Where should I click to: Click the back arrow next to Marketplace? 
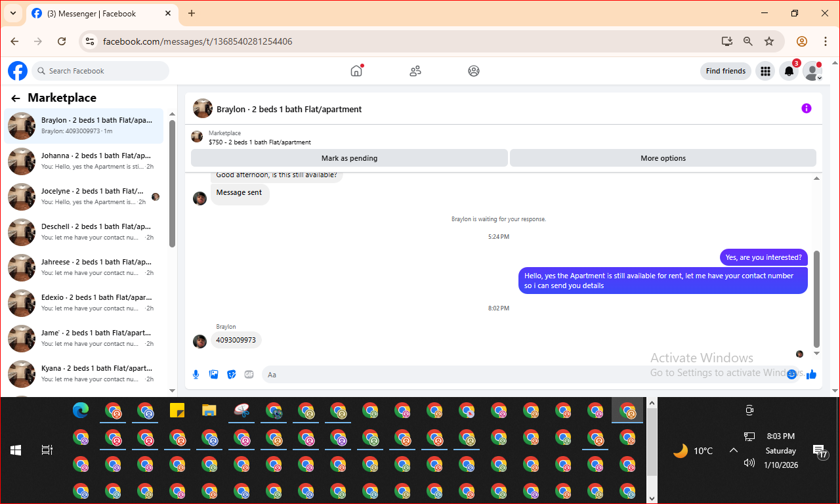click(16, 98)
